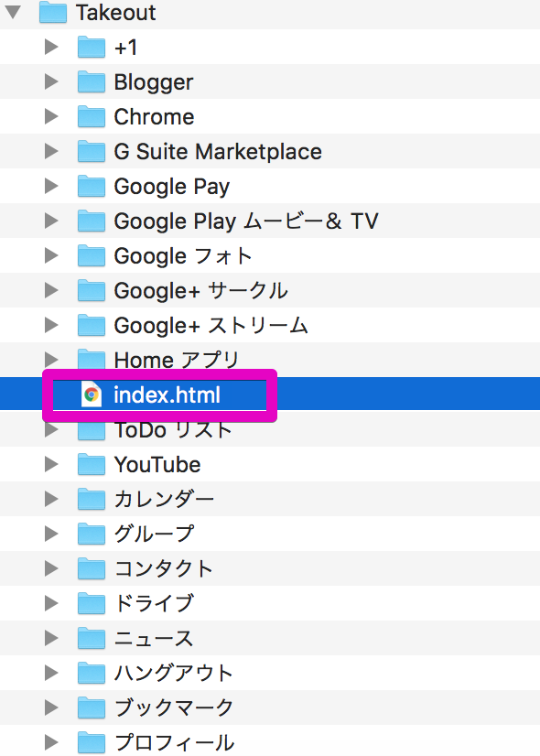The width and height of the screenshot is (540, 756).
Task: Expand the +1 folder triangle
Action: pos(51,47)
